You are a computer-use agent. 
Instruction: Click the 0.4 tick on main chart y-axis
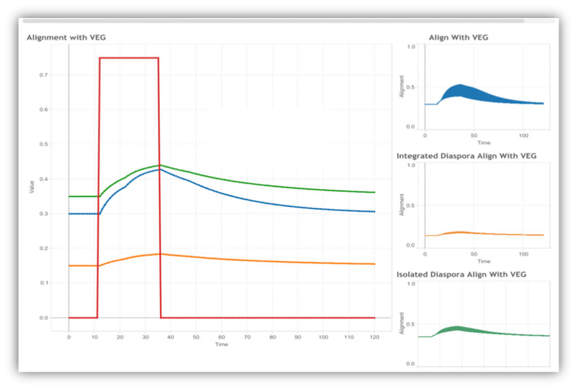point(43,179)
